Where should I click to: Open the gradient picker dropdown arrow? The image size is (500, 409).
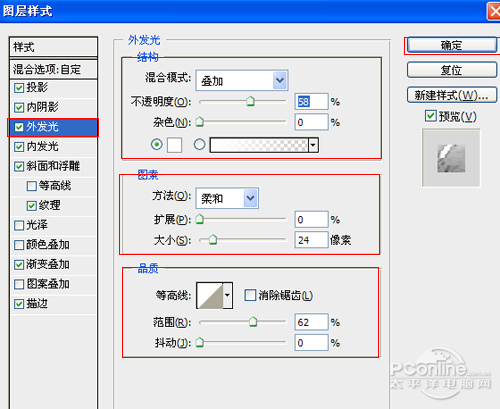(313, 145)
